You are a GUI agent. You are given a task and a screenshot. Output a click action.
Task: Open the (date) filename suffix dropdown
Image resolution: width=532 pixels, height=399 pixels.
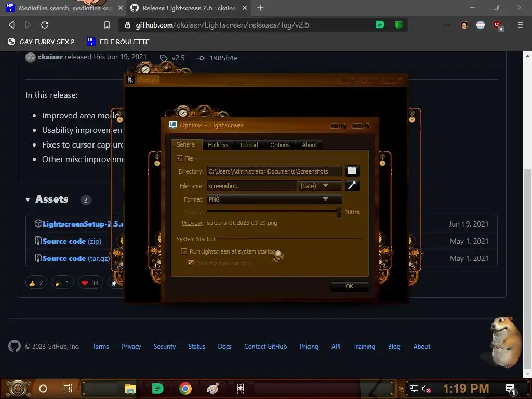pos(320,185)
